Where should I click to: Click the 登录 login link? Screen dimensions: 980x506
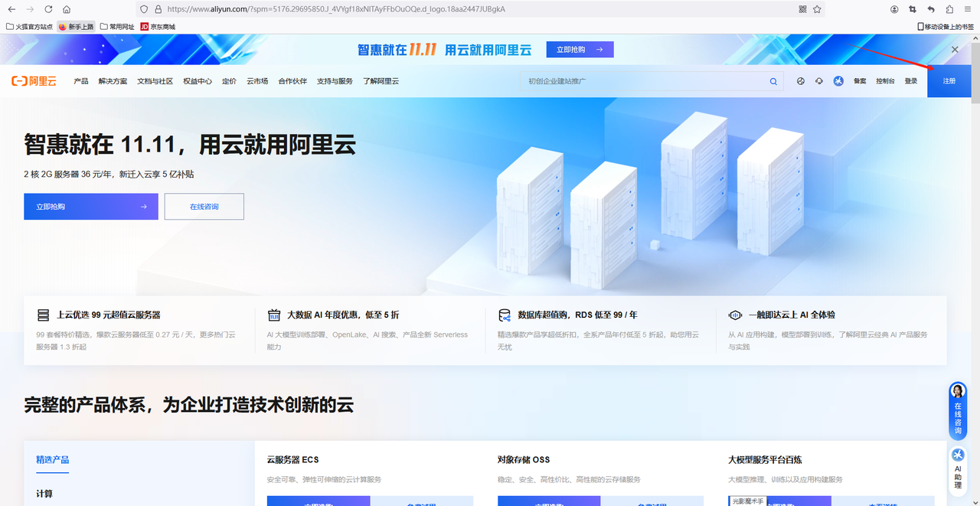(x=910, y=81)
